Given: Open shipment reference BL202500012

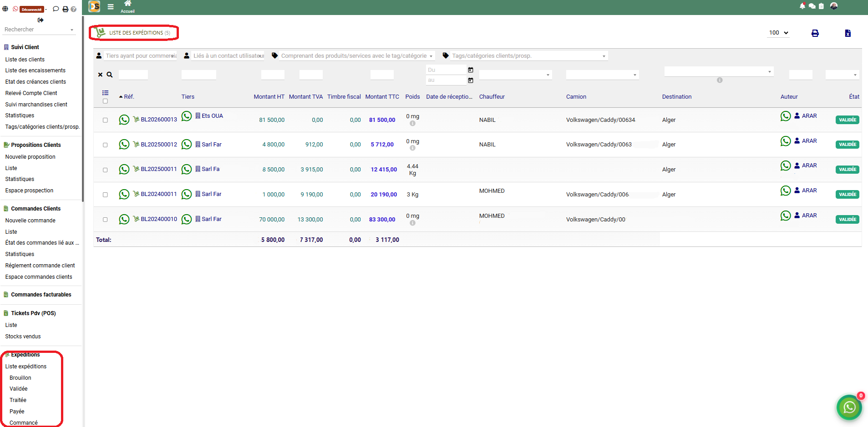Looking at the screenshot, I should coord(159,145).
